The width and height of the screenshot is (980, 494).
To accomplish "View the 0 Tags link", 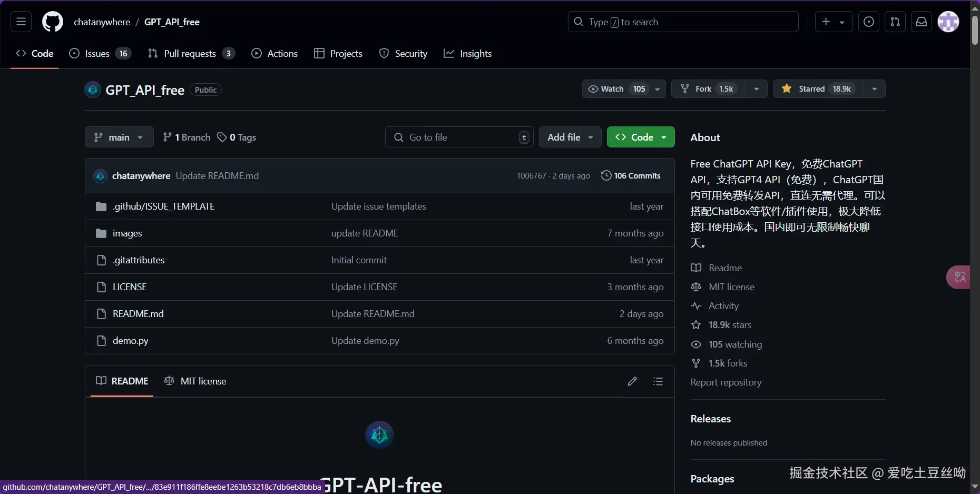I will pyautogui.click(x=237, y=137).
